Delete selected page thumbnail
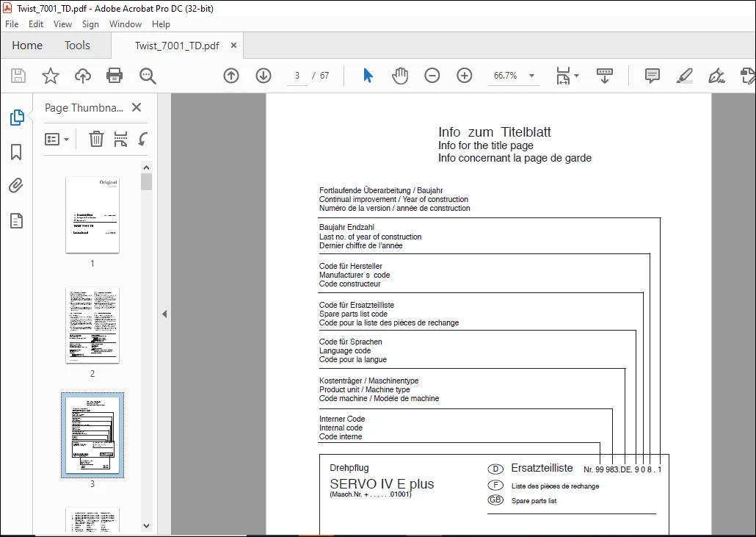This screenshot has width=756, height=537. (x=96, y=139)
